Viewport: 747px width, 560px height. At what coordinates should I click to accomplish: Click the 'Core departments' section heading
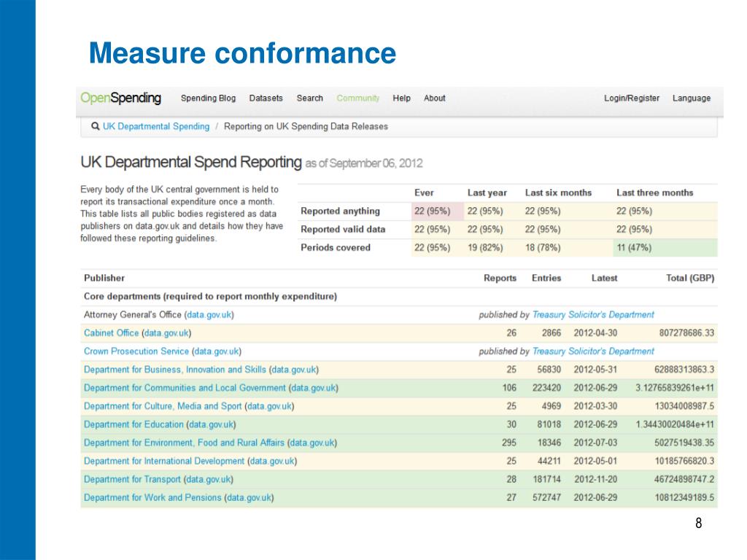[x=210, y=296]
